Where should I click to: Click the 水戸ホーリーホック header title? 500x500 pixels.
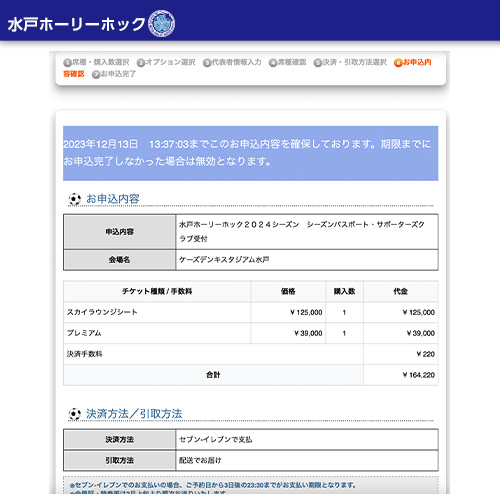point(76,24)
